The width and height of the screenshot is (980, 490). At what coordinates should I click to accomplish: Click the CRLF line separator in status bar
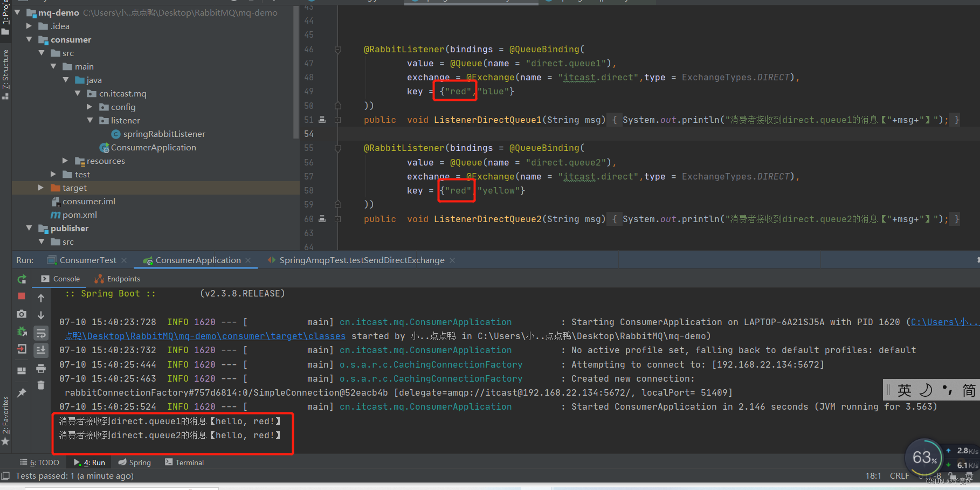[x=899, y=476]
